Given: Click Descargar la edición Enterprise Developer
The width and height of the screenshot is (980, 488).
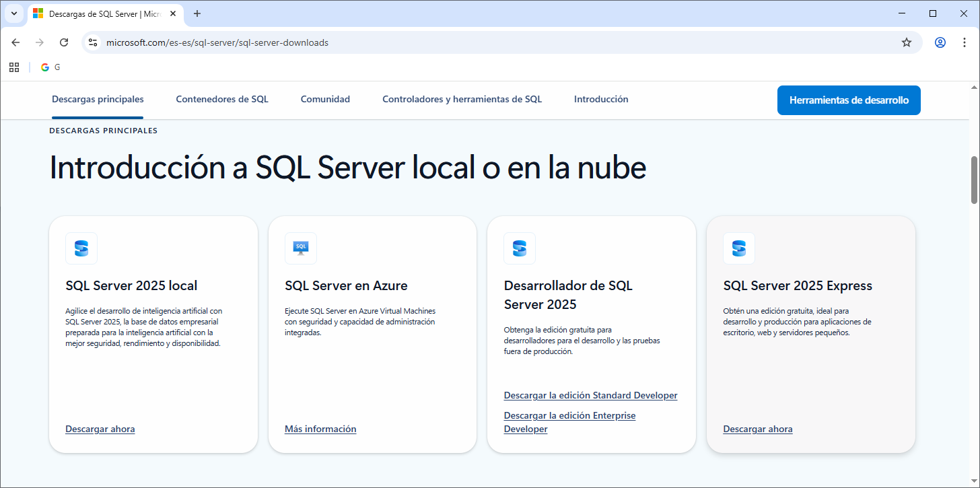Looking at the screenshot, I should click(569, 422).
